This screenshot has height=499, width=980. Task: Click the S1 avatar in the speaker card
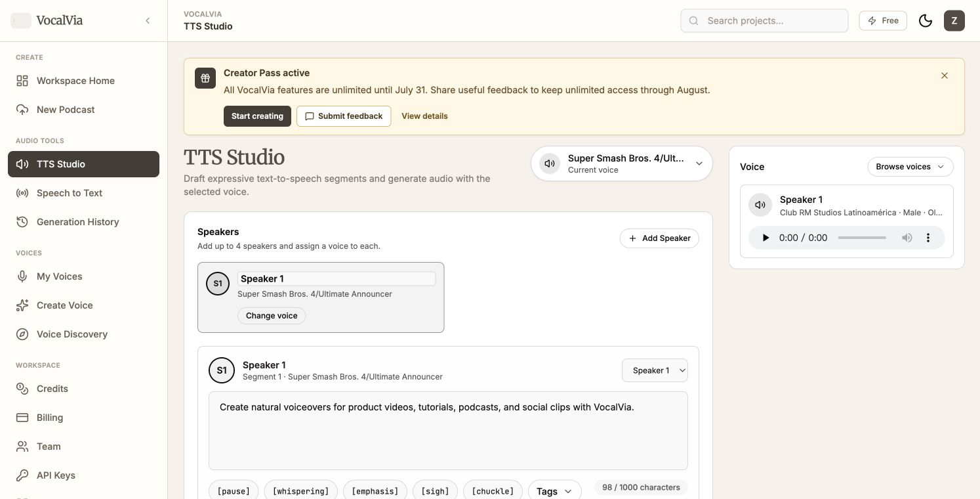(x=218, y=284)
